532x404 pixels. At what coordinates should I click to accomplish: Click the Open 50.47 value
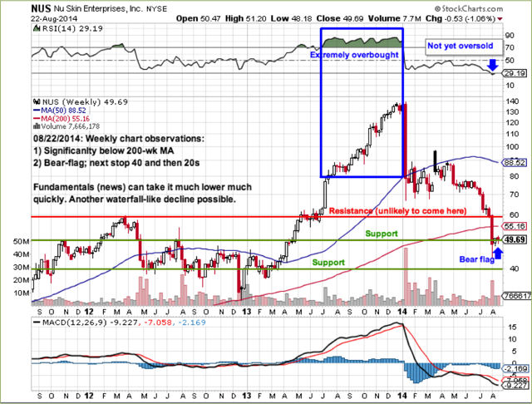[x=199, y=18]
